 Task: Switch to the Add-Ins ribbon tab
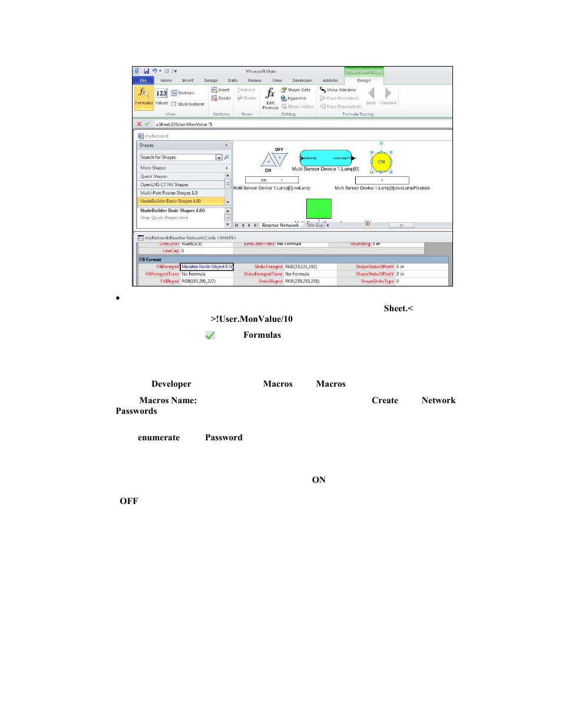330,80
